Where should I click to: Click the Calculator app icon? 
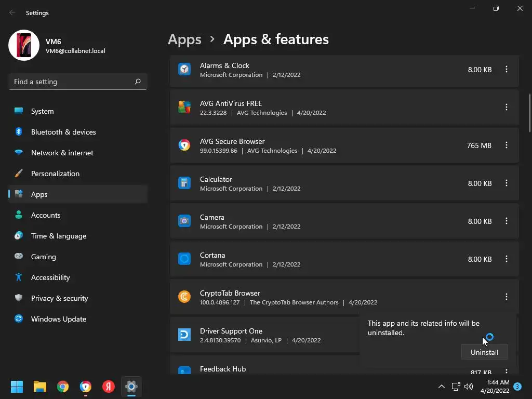184,183
